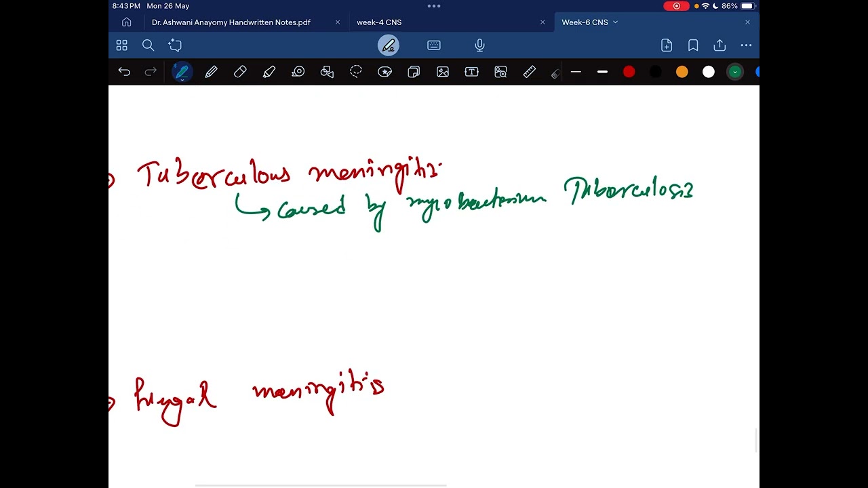This screenshot has height=488, width=868.
Task: Choose the thin stroke width
Action: point(576,72)
